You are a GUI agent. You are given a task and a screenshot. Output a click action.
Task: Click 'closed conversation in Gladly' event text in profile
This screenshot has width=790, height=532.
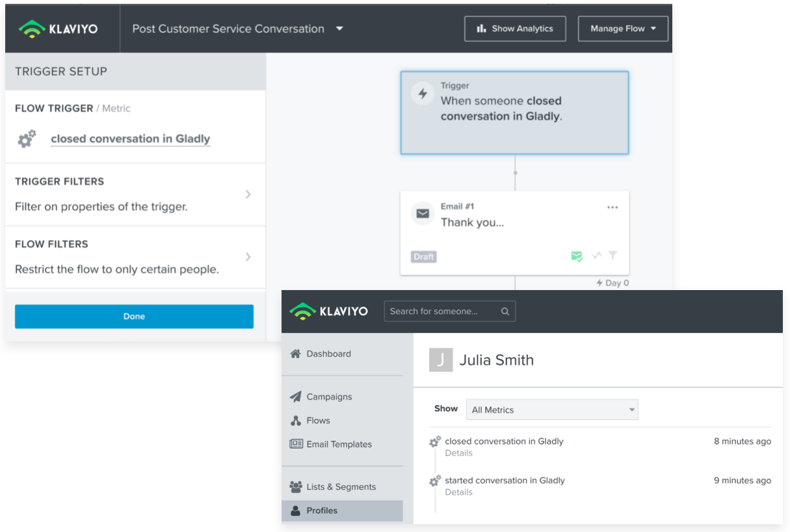(x=505, y=442)
